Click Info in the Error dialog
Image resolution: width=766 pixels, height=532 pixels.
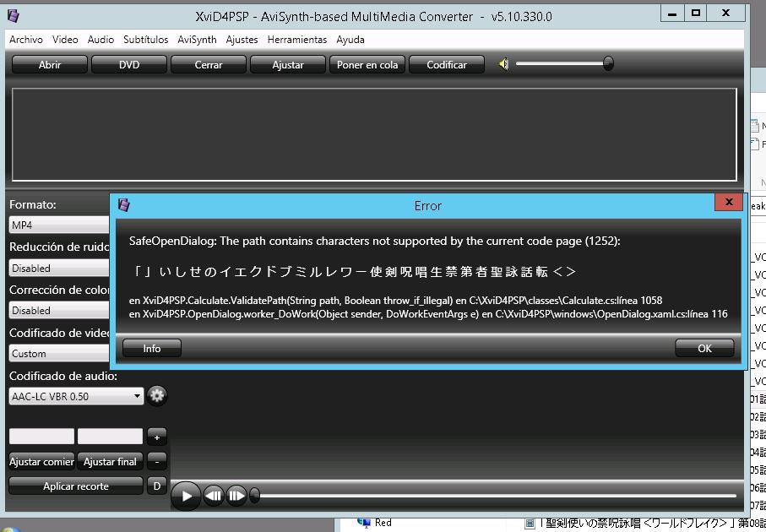152,348
